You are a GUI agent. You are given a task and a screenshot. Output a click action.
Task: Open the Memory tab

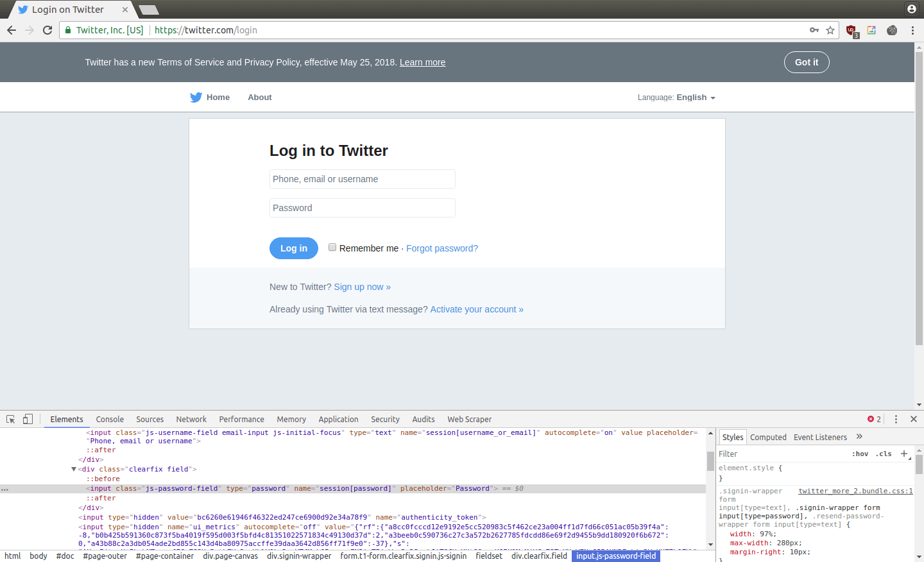pyautogui.click(x=291, y=419)
